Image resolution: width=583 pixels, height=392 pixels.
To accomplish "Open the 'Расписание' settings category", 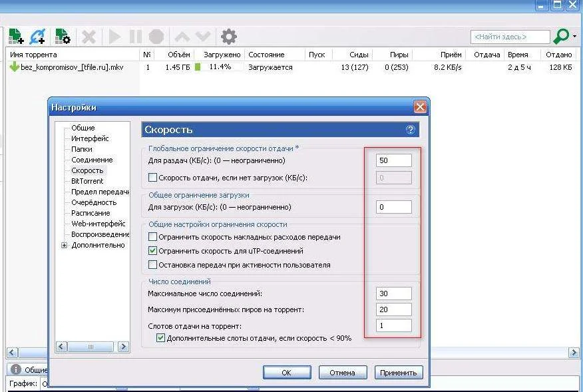I will tap(91, 213).
